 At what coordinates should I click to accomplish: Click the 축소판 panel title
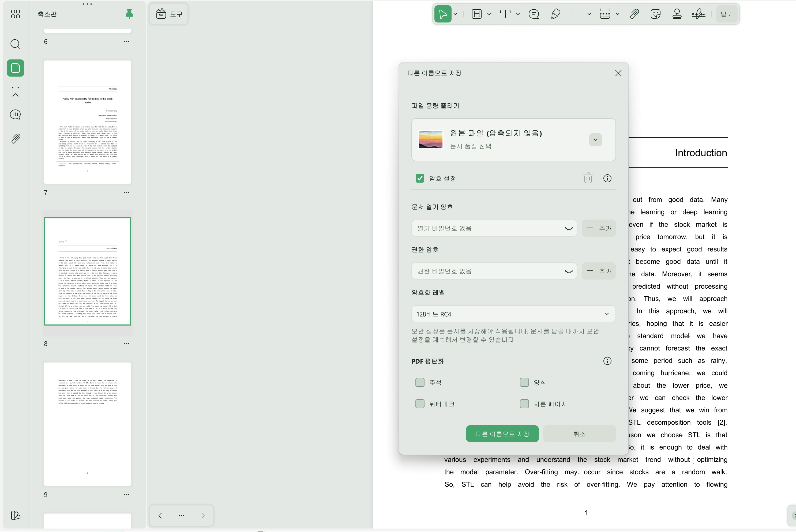47,14
